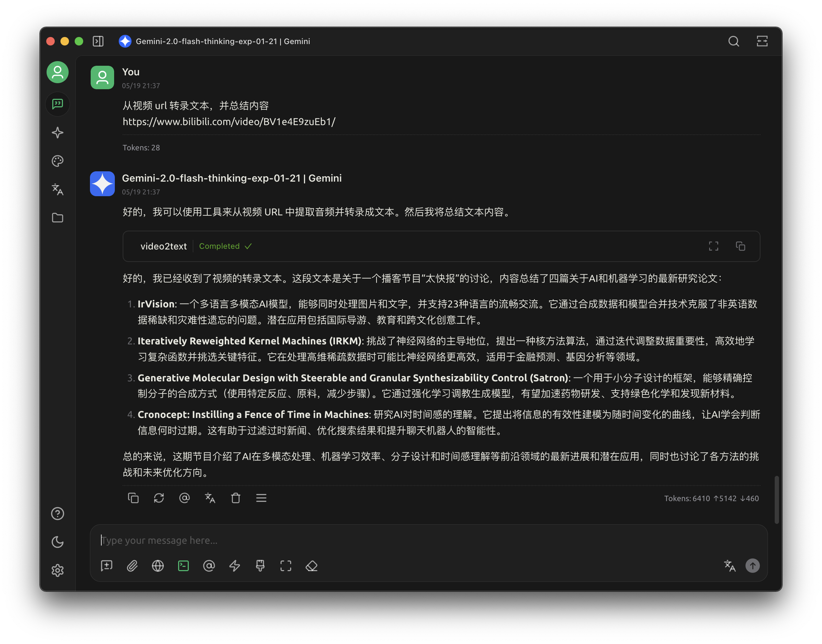
Task: Click the message input field
Action: tap(428, 540)
